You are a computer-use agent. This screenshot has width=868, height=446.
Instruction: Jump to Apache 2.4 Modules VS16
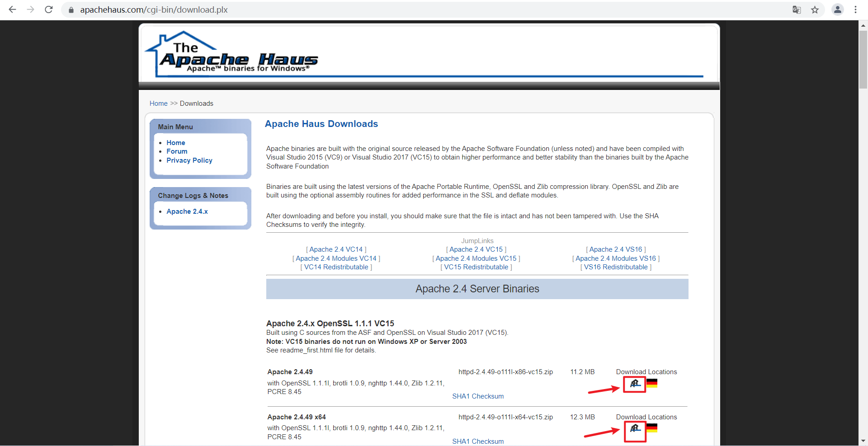616,258
